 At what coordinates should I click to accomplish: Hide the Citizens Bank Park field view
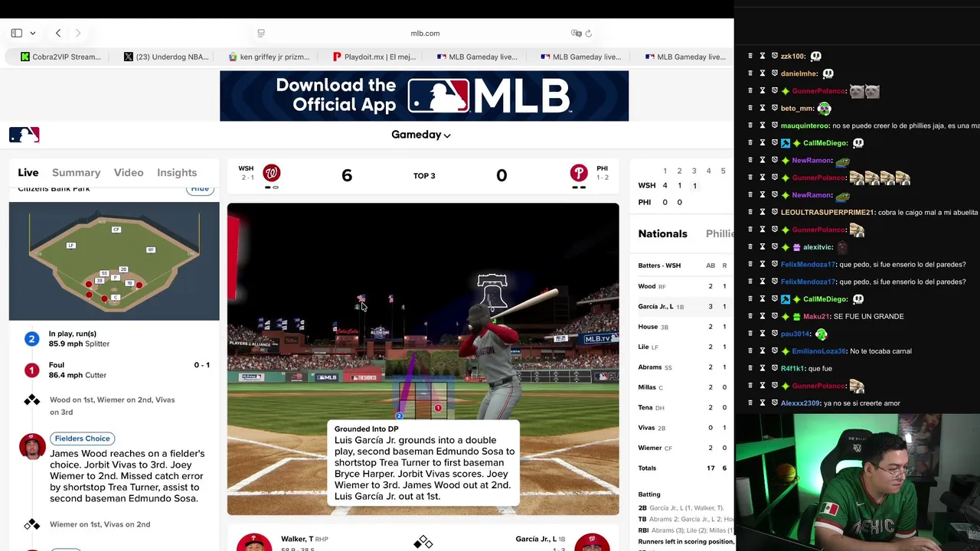pos(200,188)
